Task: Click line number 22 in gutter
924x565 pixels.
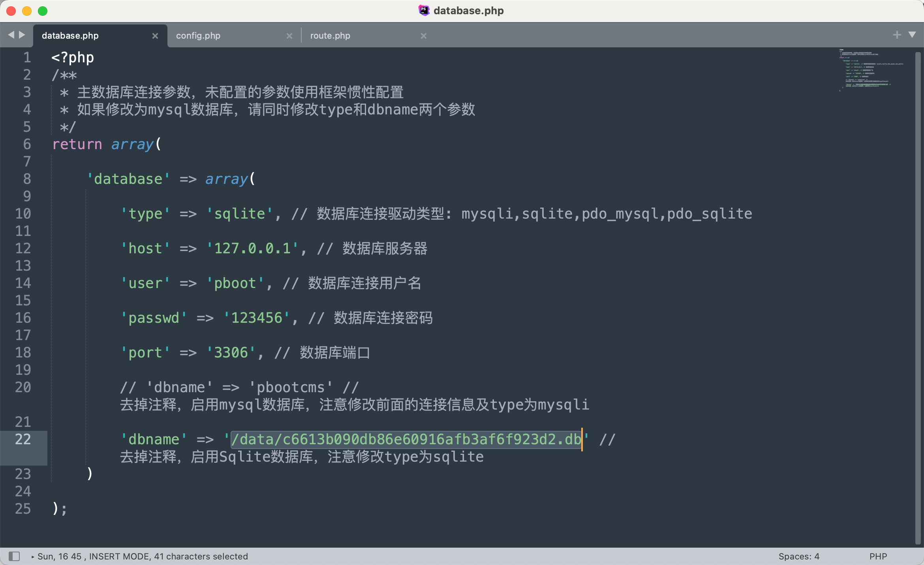Action: coord(23,439)
